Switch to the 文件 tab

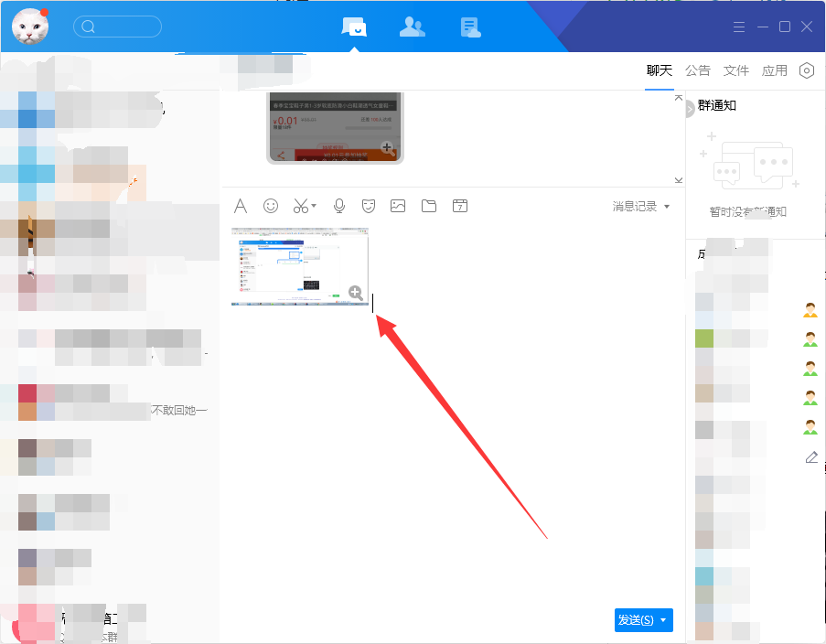coord(736,70)
